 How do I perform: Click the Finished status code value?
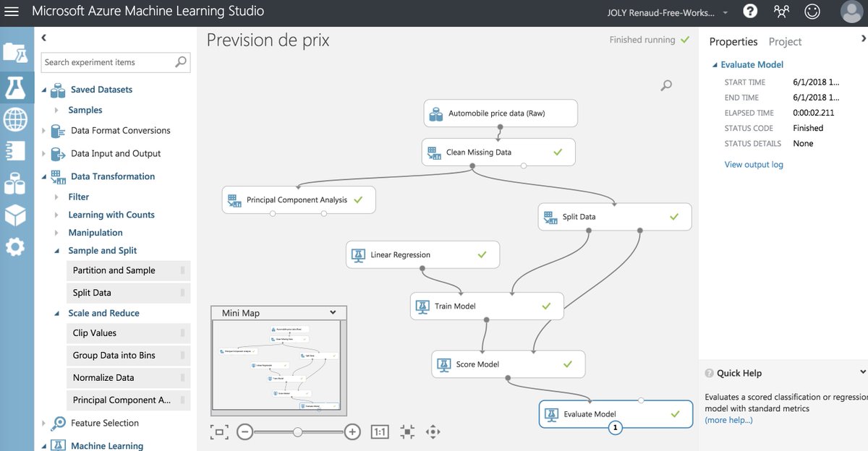(808, 128)
